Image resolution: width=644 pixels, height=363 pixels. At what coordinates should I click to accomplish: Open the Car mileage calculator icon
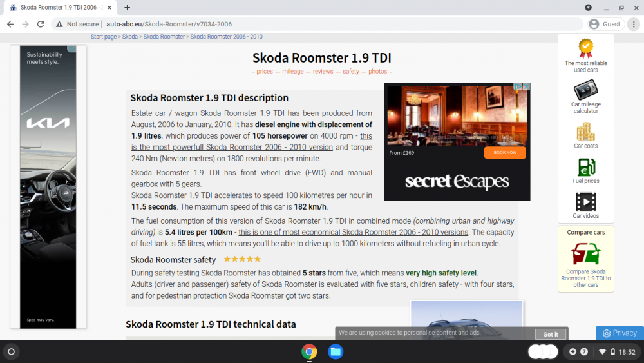(x=585, y=90)
